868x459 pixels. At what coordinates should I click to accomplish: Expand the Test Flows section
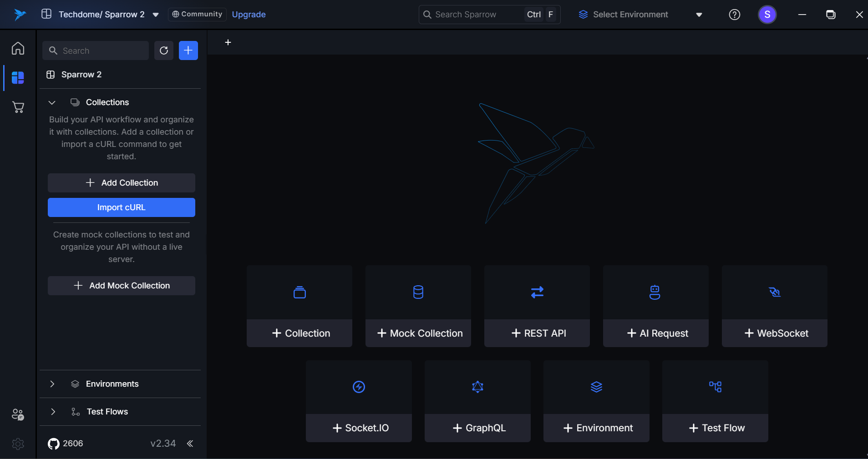pos(53,412)
